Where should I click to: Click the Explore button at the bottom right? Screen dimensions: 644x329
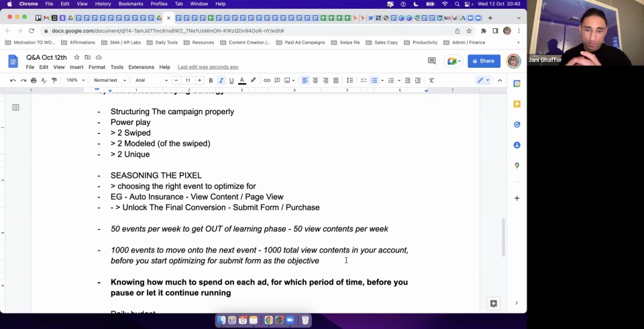click(x=494, y=303)
